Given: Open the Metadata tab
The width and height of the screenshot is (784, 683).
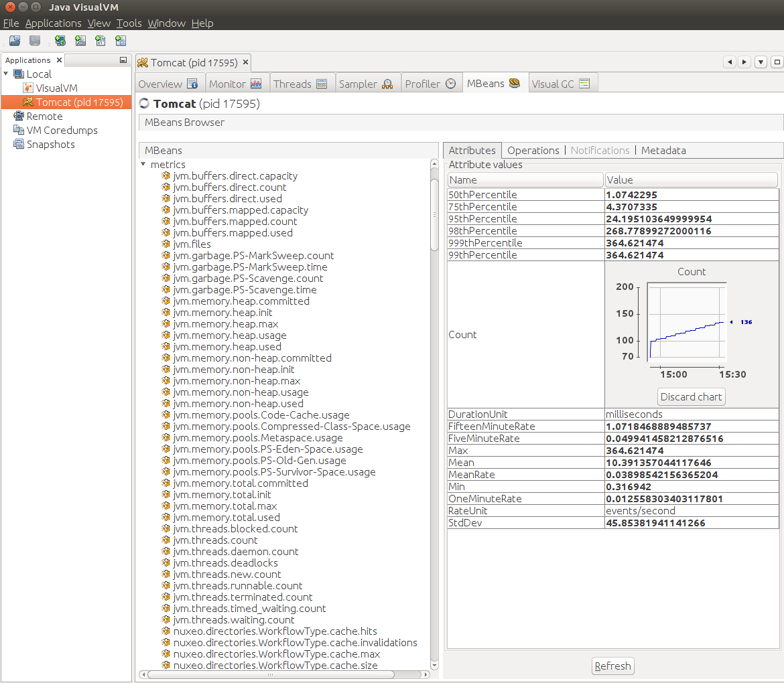Looking at the screenshot, I should (663, 151).
